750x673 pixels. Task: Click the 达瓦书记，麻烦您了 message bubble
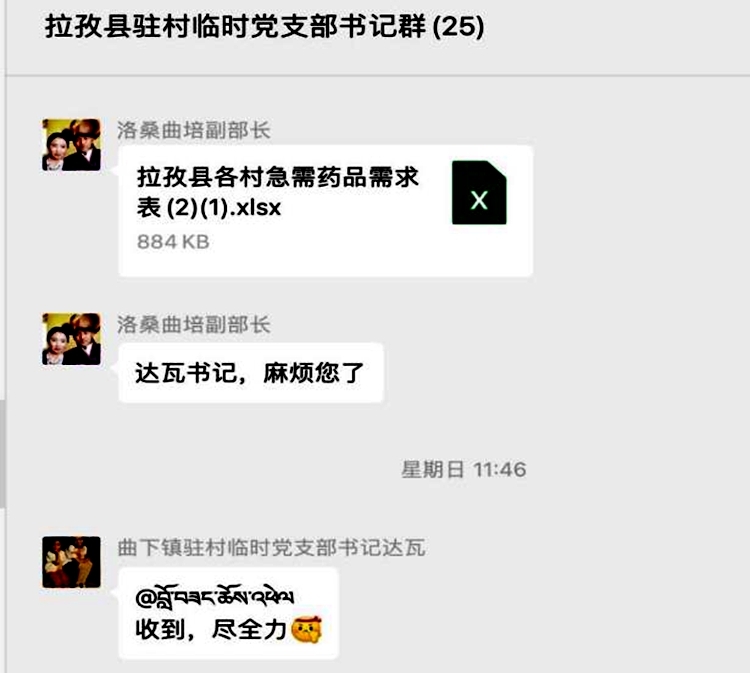pyautogui.click(x=251, y=373)
